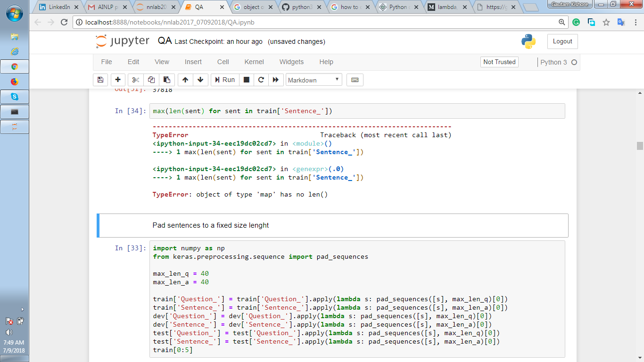Open the Chrome menu with three dots

[636, 22]
